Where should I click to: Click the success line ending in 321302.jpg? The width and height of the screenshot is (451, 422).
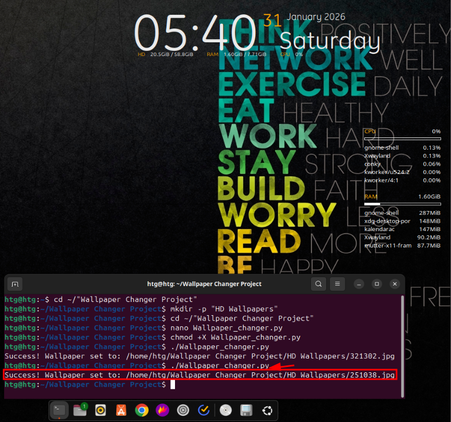pyautogui.click(x=199, y=356)
